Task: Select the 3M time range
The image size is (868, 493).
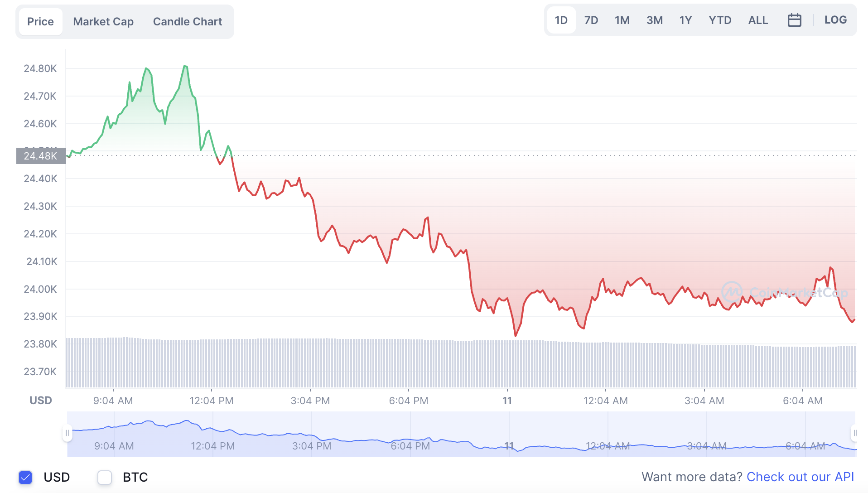Action: click(x=654, y=20)
